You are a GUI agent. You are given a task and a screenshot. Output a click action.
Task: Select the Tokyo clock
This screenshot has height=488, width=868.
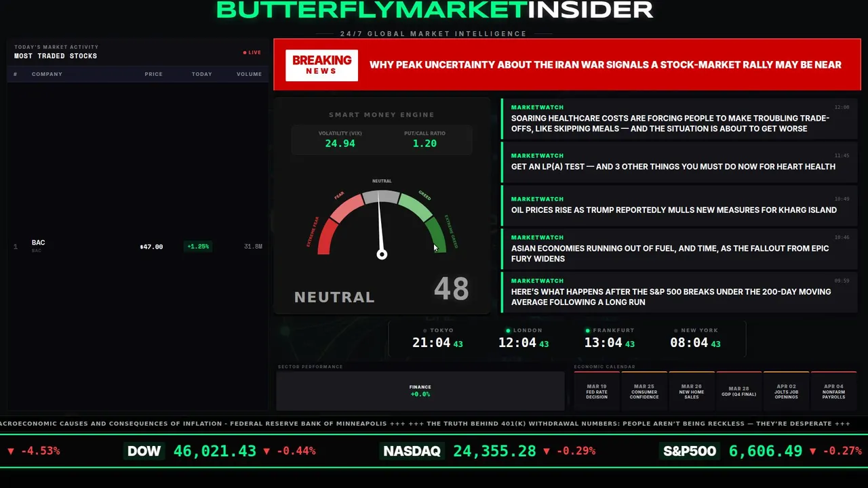click(437, 338)
